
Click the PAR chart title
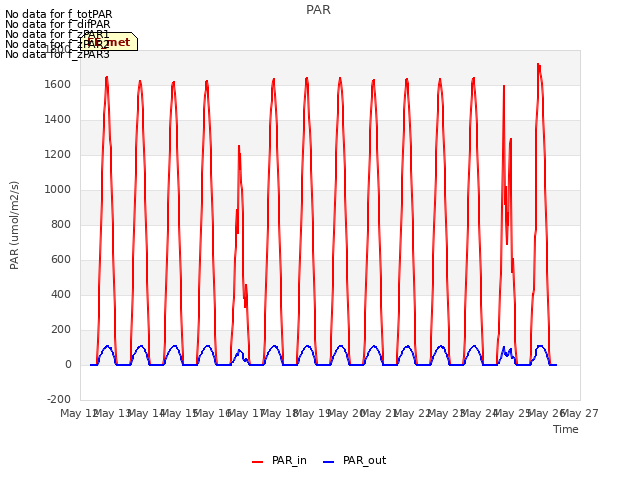pyautogui.click(x=318, y=9)
